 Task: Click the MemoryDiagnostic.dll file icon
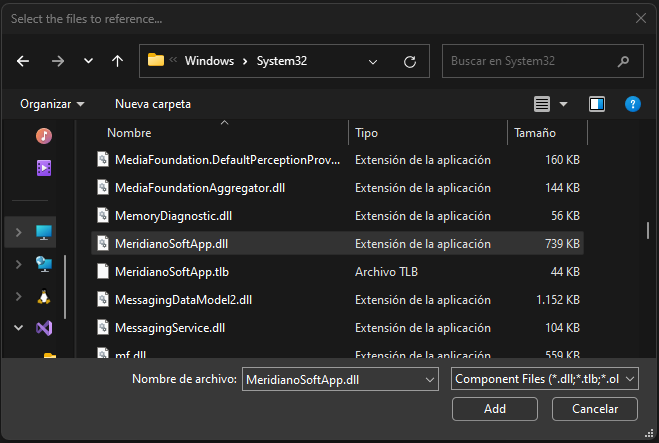[103, 215]
